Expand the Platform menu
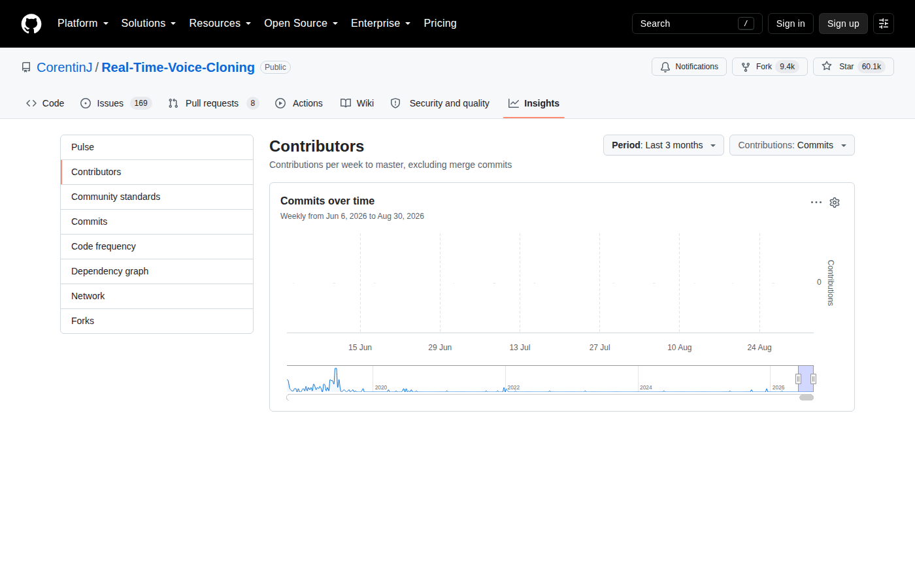 83,24
